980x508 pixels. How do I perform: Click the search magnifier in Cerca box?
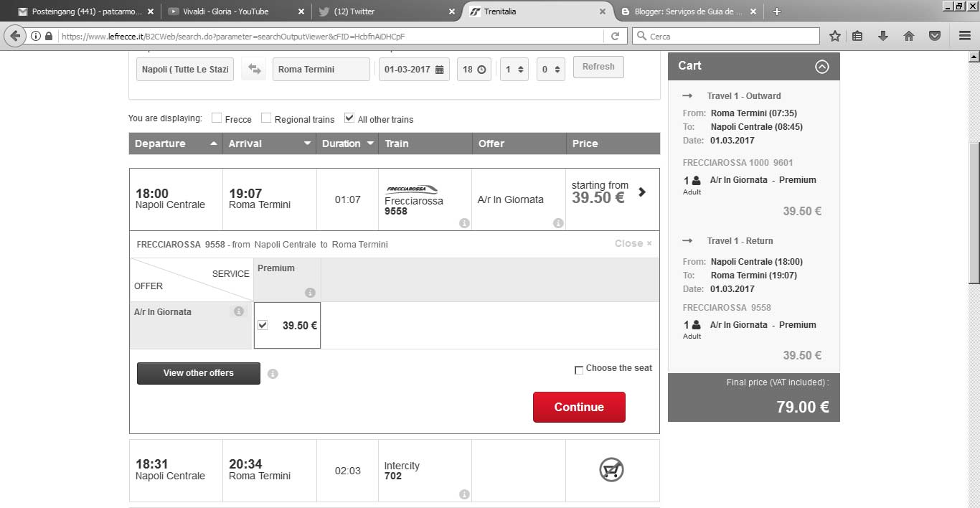pyautogui.click(x=641, y=36)
